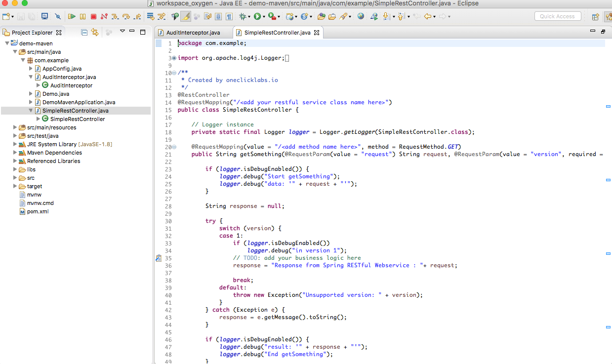The height and width of the screenshot is (364, 612).
Task: Resume the running application
Action: [72, 16]
